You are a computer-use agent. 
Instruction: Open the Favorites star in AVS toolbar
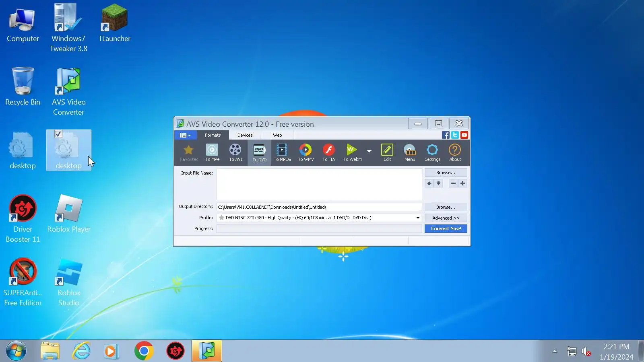tap(189, 153)
